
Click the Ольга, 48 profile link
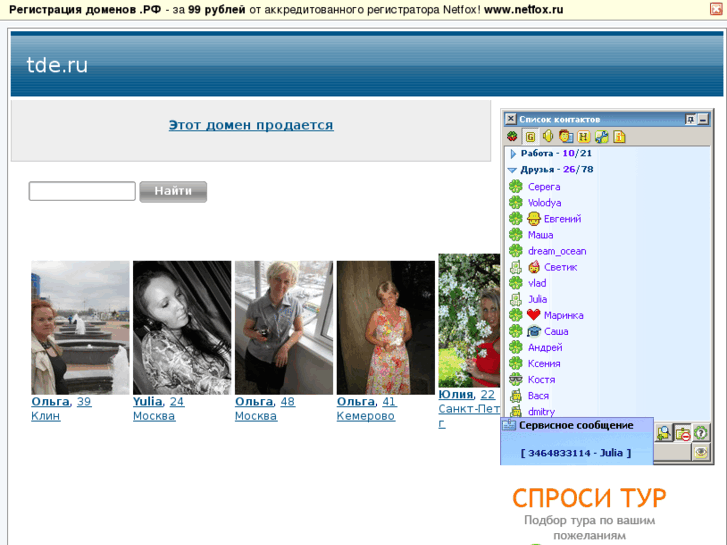point(265,402)
